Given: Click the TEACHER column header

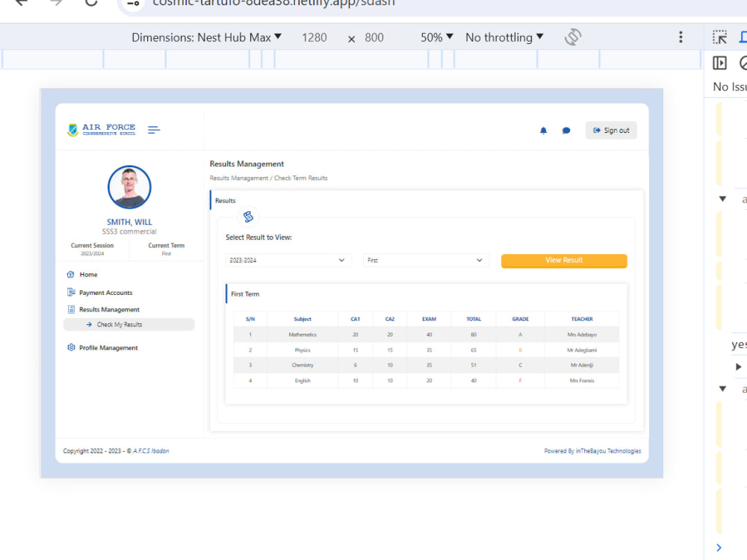Looking at the screenshot, I should pyautogui.click(x=582, y=319).
